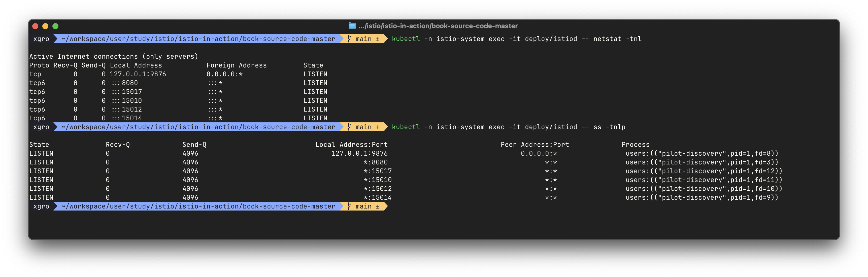Click netstat entry :::15010

[x=127, y=100]
